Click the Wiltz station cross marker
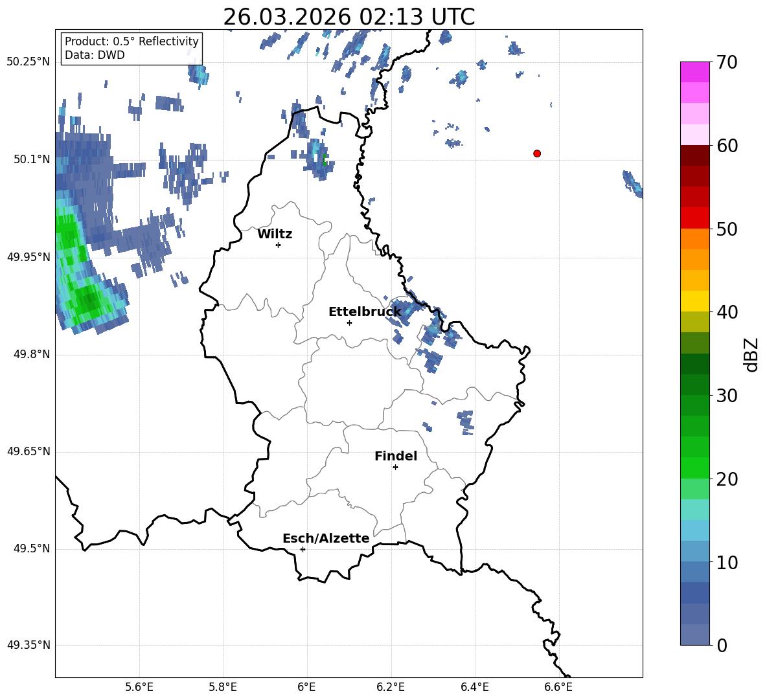Image resolution: width=767 pixels, height=700 pixels. tap(279, 245)
